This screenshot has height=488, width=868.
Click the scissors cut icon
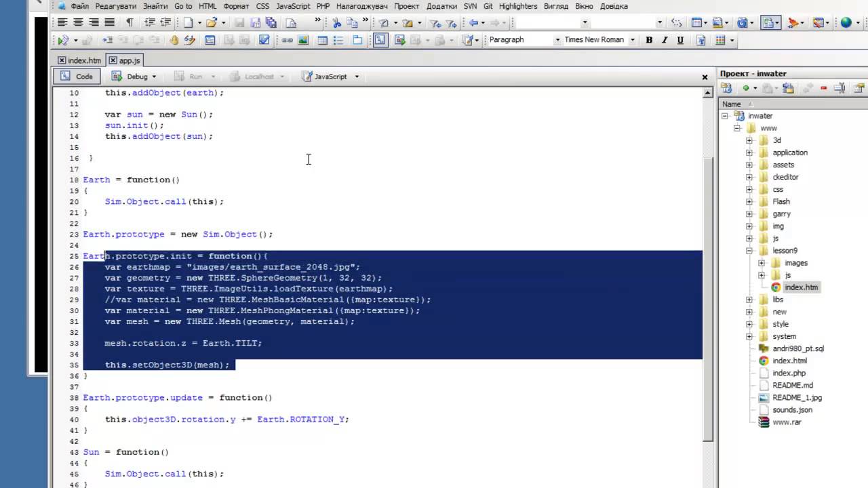pos(337,22)
